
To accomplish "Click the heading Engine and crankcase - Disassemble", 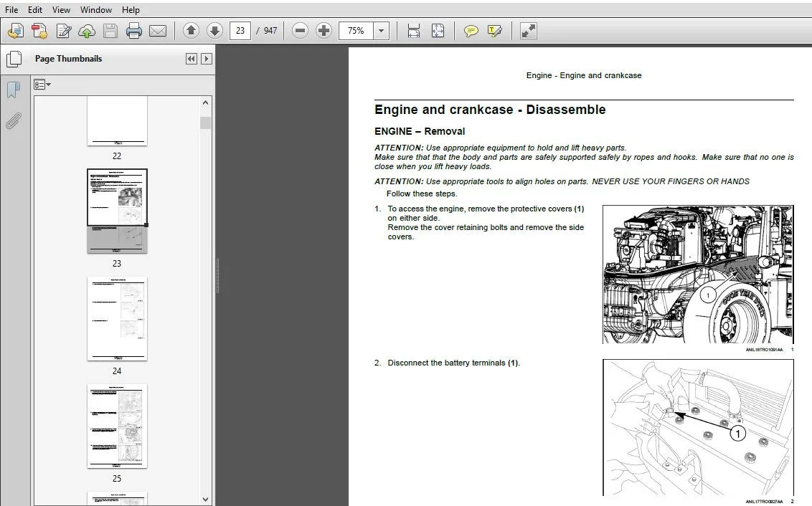I will 490,110.
